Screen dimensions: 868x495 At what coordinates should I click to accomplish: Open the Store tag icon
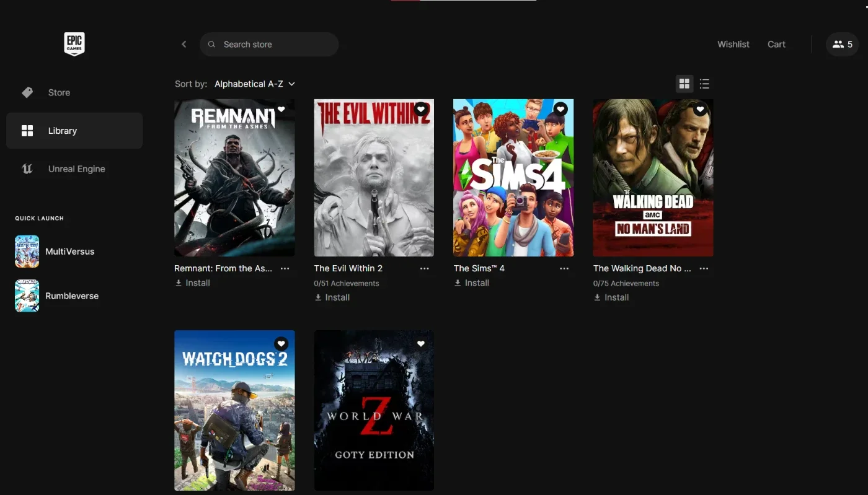[x=27, y=92]
